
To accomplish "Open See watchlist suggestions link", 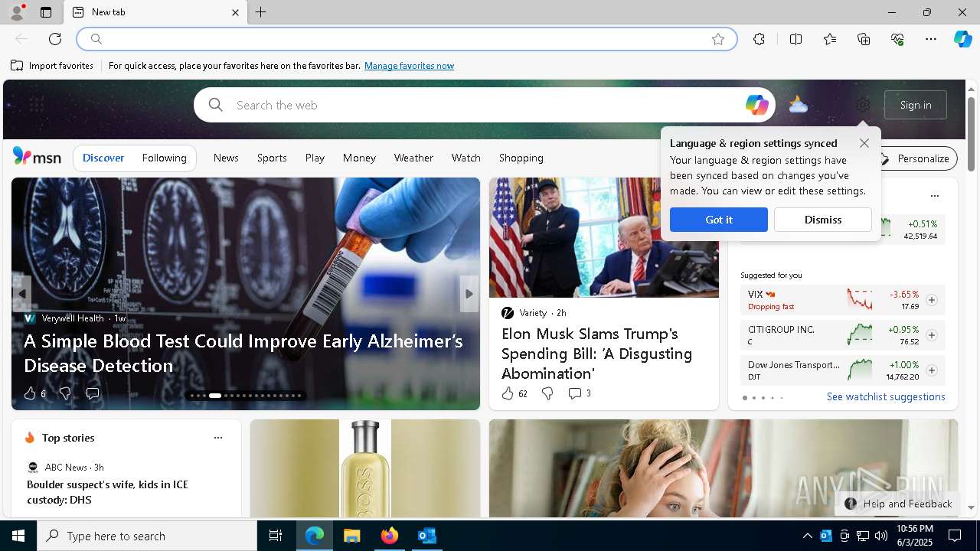I will tap(886, 396).
